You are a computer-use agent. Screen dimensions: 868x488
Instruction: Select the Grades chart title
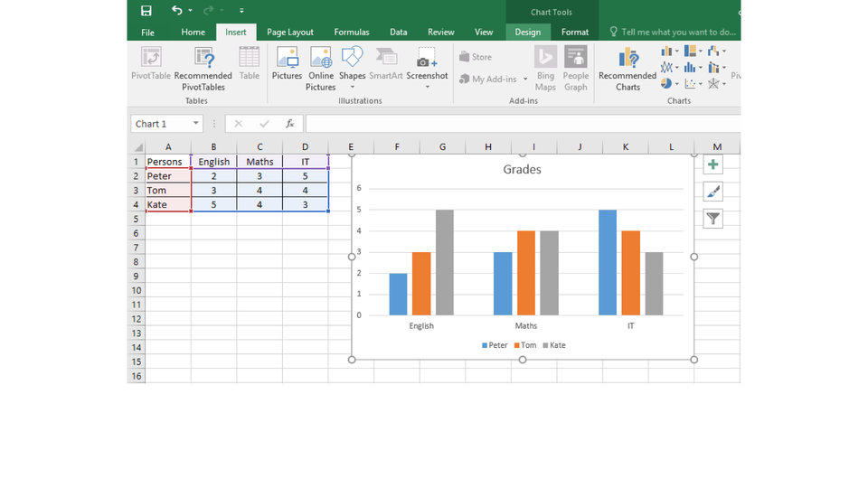click(x=522, y=169)
